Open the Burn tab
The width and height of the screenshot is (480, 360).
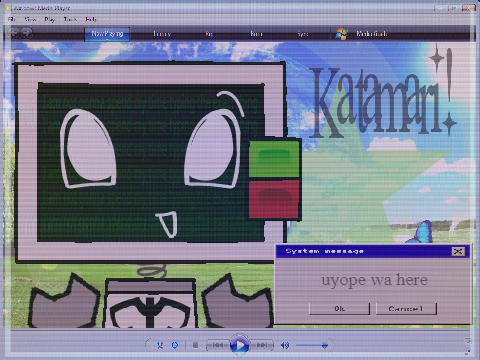point(256,34)
